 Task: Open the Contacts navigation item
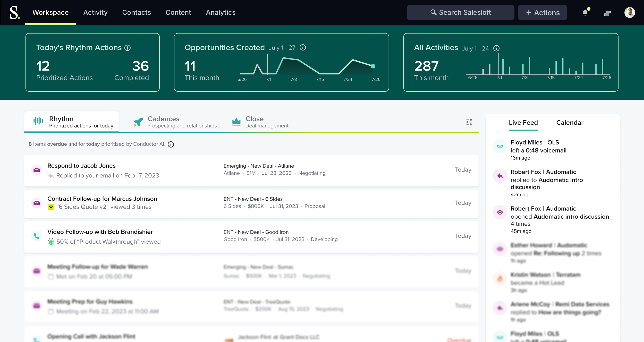136,12
